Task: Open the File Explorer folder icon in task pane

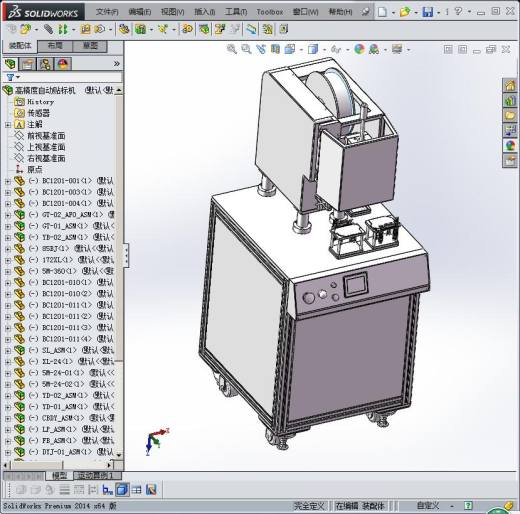Action: 510,115
